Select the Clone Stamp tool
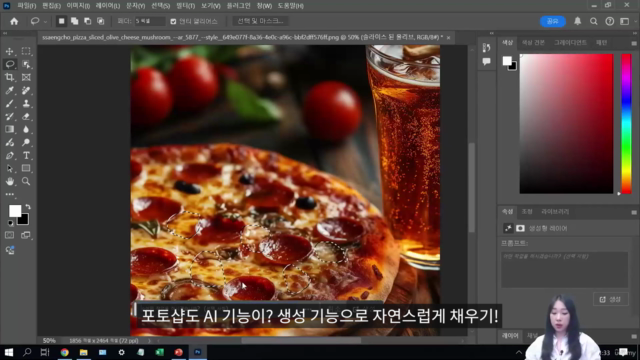 click(x=26, y=103)
